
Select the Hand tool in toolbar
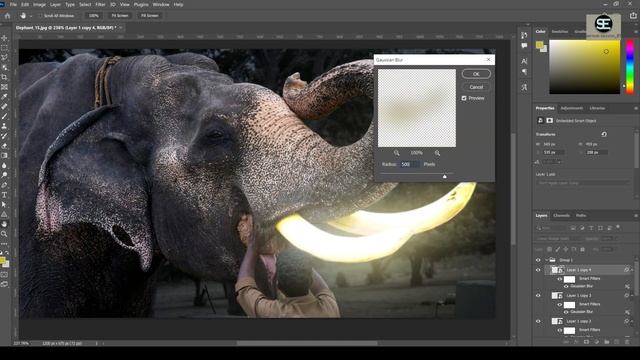point(4,224)
